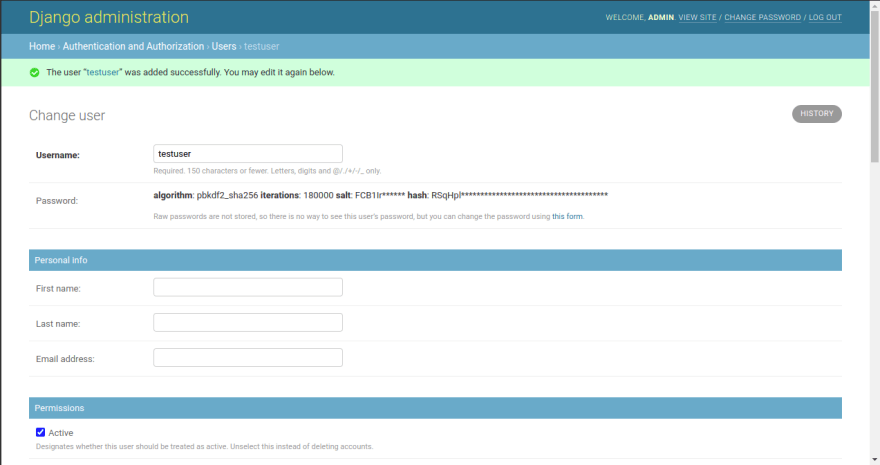This screenshot has height=465, width=880.
Task: Click the Permissions section header
Action: click(436, 408)
